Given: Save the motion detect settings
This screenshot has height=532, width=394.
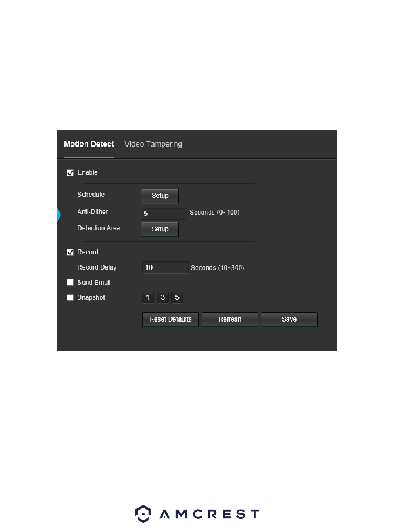Looking at the screenshot, I should coord(289,319).
